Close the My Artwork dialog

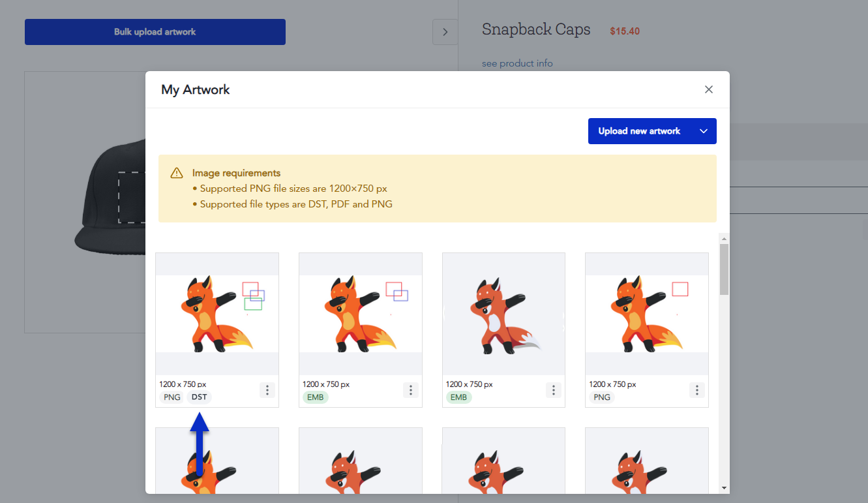709,89
